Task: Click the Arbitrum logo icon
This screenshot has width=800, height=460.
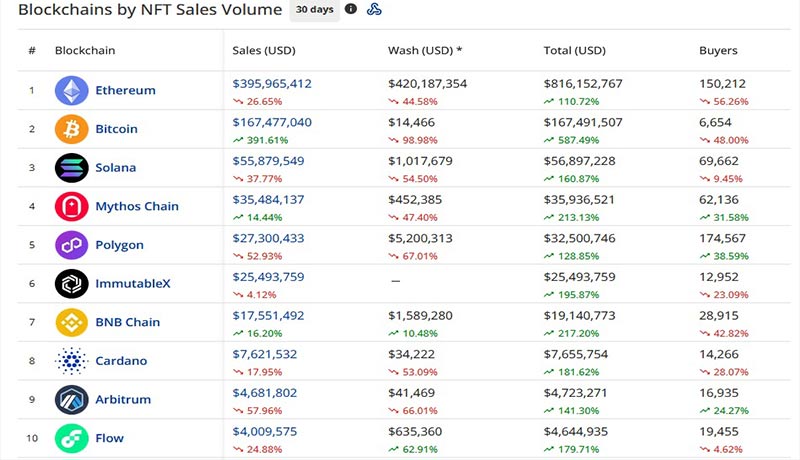Action: 71,400
